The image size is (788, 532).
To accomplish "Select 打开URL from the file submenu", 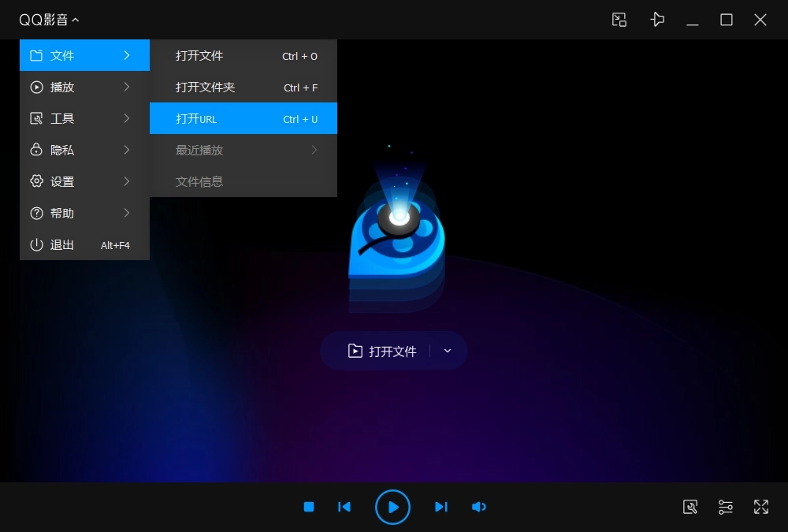I will coord(243,118).
